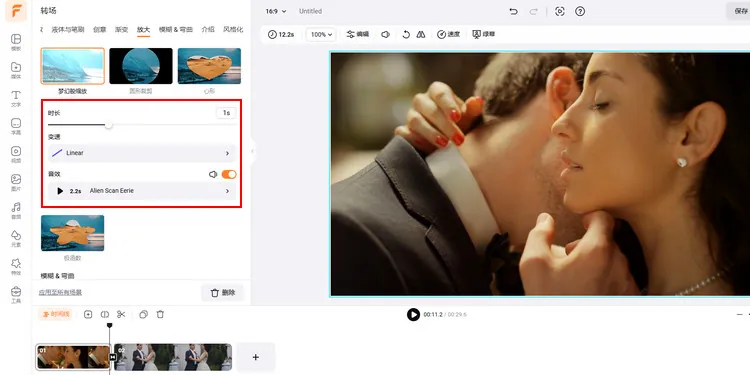Image resolution: width=750 pixels, height=375 pixels.
Task: Click the split scene icon
Action: tap(105, 314)
